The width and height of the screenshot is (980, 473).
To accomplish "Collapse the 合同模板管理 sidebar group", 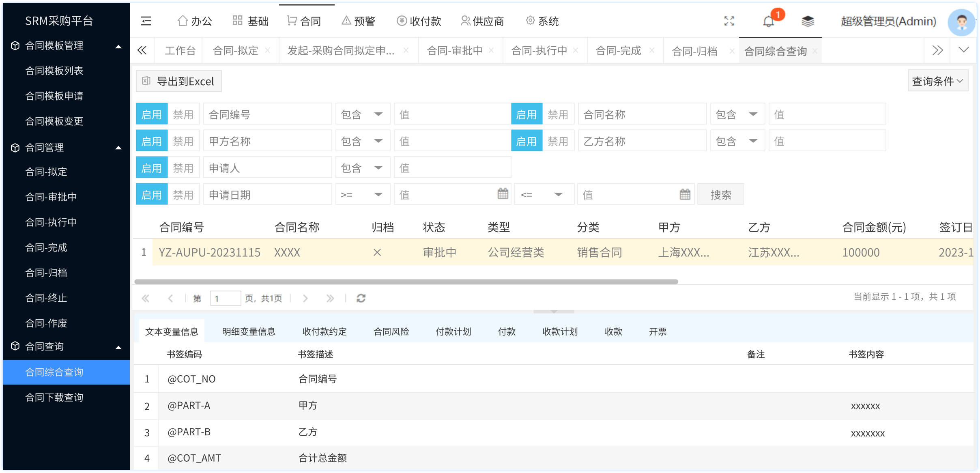I will (118, 46).
